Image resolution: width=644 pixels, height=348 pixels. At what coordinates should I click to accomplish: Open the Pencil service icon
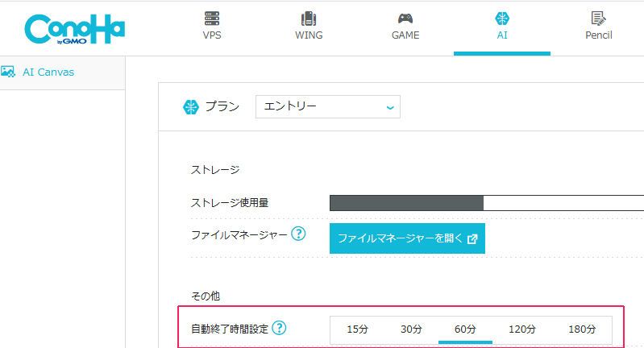(x=598, y=19)
